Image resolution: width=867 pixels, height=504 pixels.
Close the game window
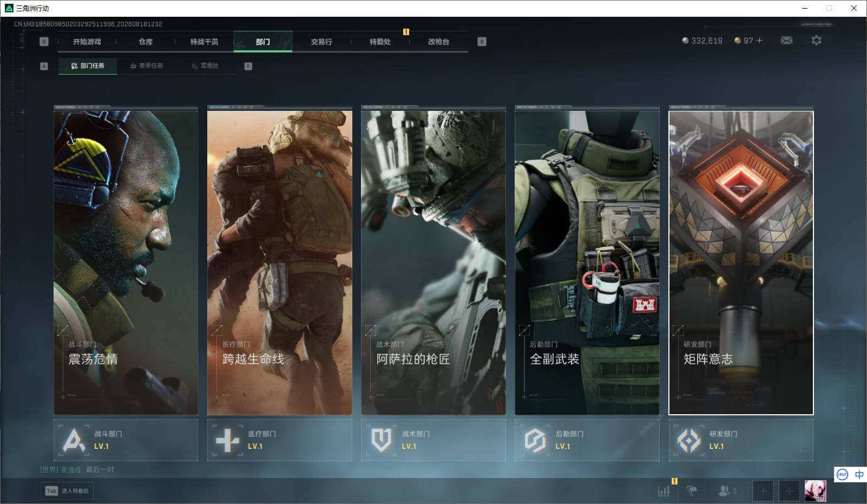pos(854,8)
